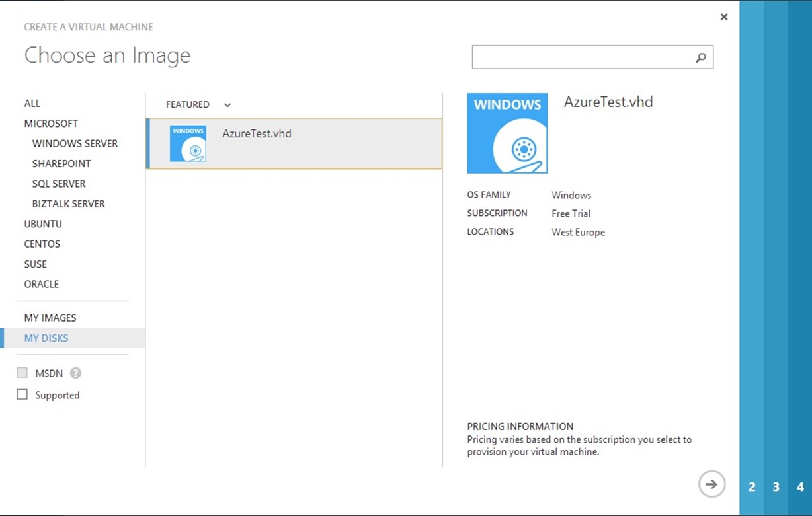Click the AzureTest.vhd disk icon in list
The width and height of the screenshot is (812, 516).
(188, 143)
